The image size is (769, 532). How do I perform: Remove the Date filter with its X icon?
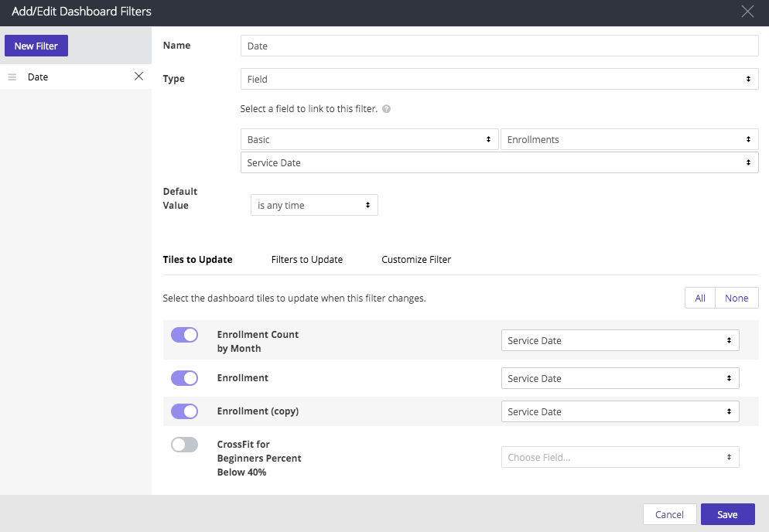(138, 77)
